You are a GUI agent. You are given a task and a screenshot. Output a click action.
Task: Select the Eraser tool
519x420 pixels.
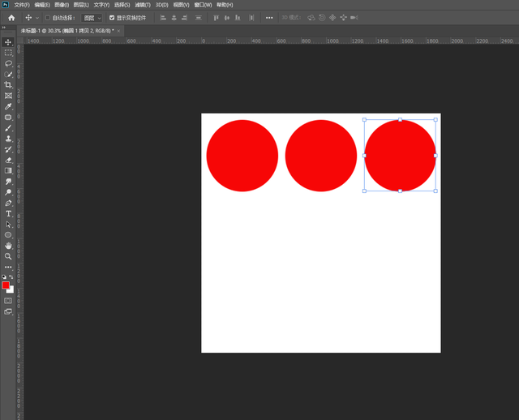click(x=8, y=161)
